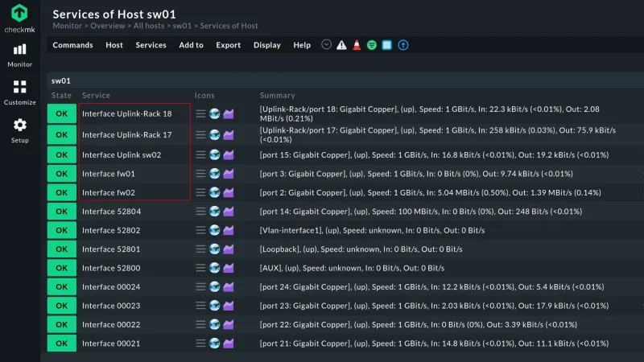The width and height of the screenshot is (644, 362).
Task: Open action menu for Interface 52804
Action: click(200, 212)
